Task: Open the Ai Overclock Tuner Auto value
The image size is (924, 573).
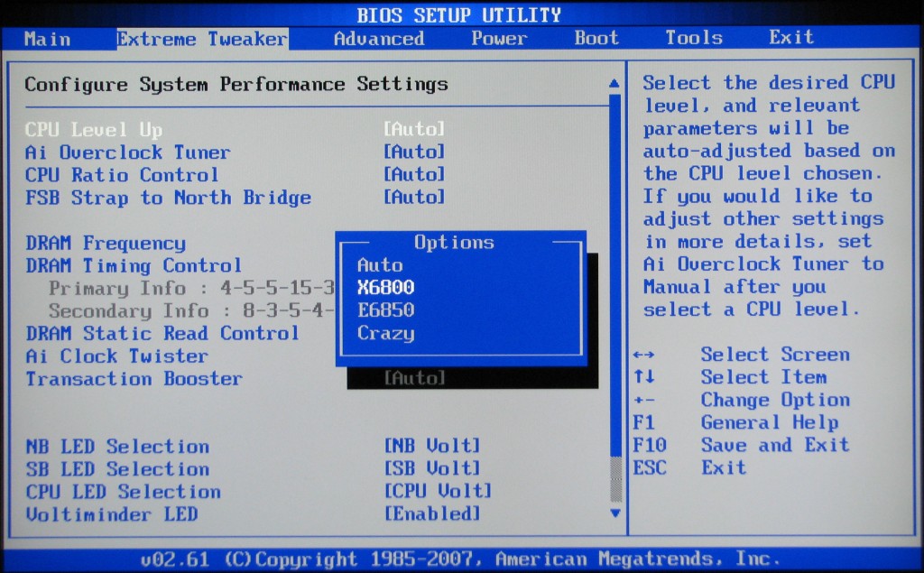Action: click(414, 152)
